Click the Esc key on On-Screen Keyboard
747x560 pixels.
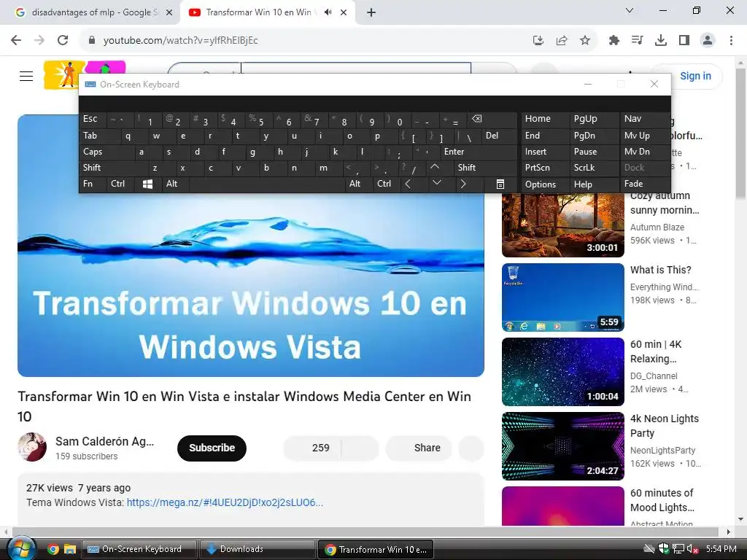(93, 119)
